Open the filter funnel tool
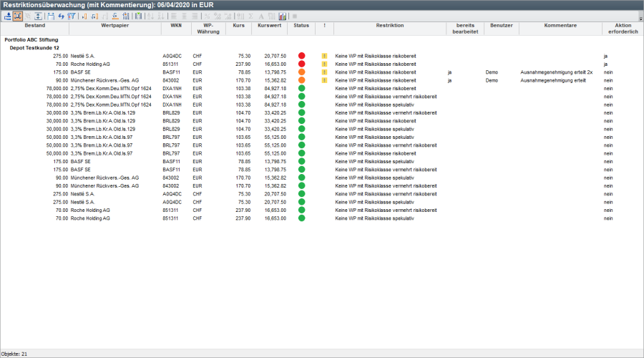The image size is (644, 358). [72, 16]
